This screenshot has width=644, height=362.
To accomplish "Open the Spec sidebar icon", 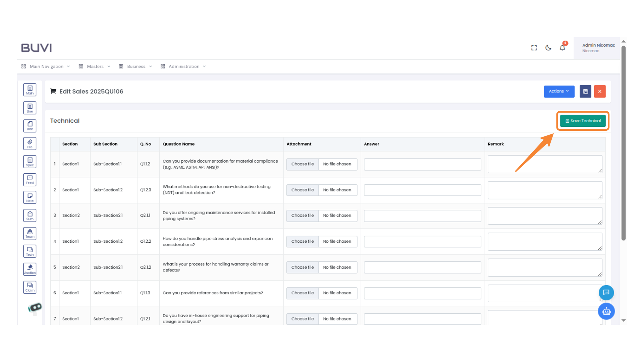I will [x=30, y=162].
